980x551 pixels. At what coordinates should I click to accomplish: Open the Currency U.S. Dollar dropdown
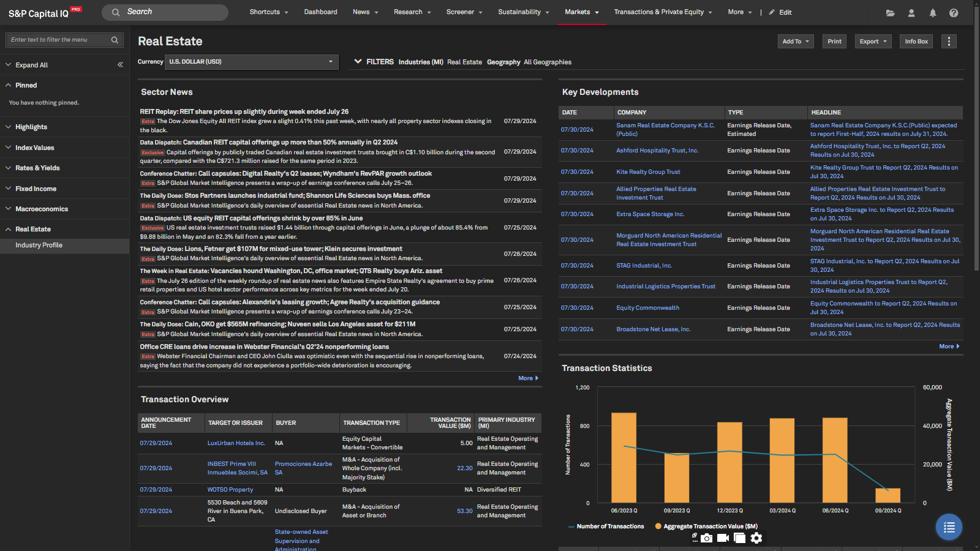point(251,62)
